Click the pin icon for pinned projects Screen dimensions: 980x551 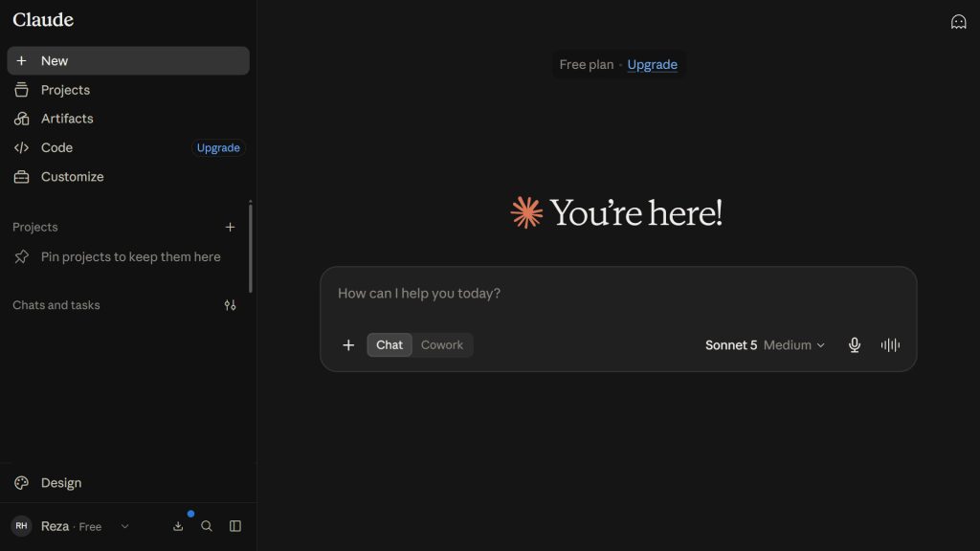click(x=22, y=256)
